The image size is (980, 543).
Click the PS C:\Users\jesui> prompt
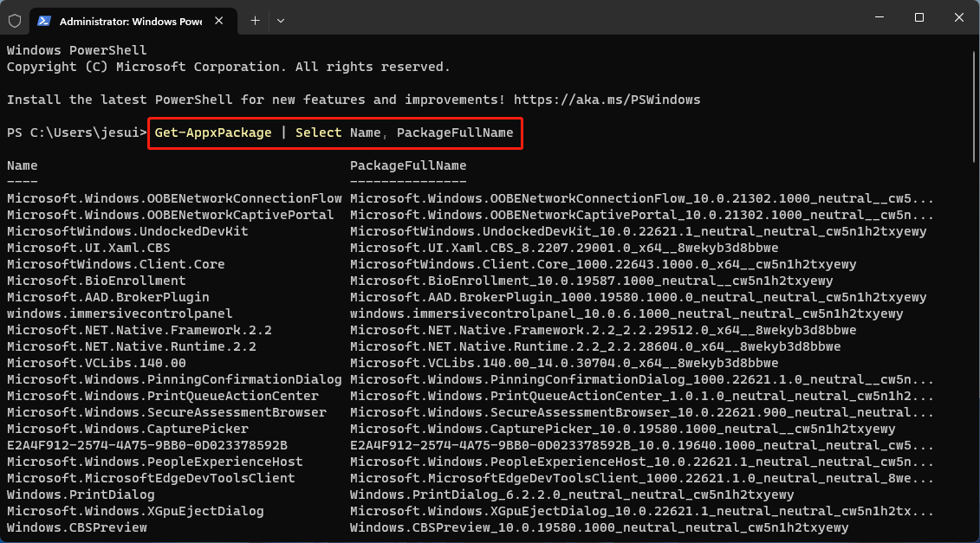[x=77, y=133]
